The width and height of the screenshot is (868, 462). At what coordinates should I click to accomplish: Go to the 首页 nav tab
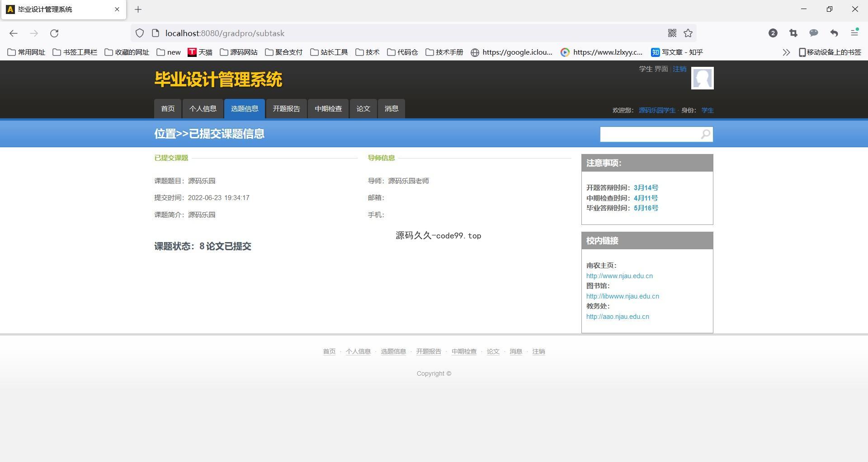pyautogui.click(x=168, y=109)
